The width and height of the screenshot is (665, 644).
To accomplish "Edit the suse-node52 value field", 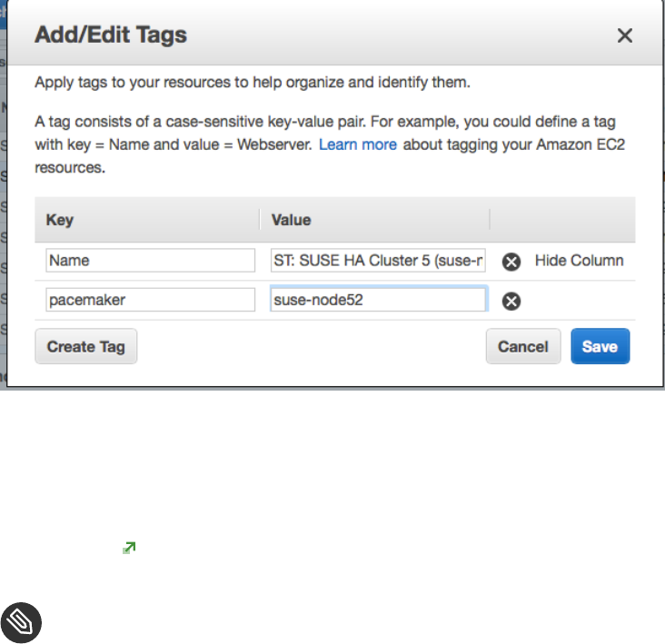I will pos(378,300).
